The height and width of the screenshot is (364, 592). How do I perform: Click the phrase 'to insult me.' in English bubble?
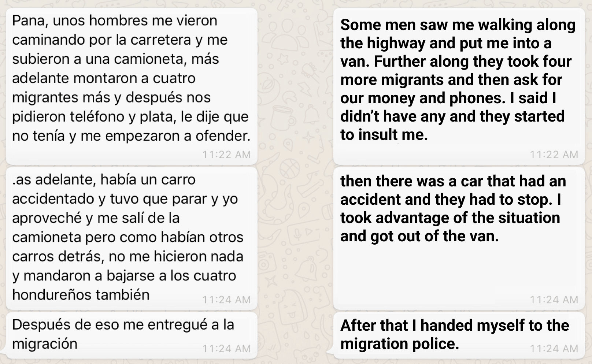(x=384, y=135)
